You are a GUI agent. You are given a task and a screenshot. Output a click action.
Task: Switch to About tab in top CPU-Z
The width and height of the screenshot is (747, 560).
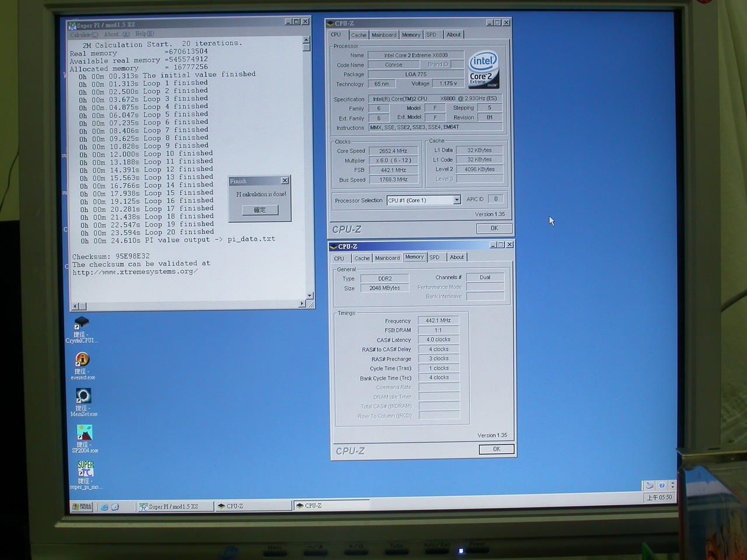click(x=453, y=35)
